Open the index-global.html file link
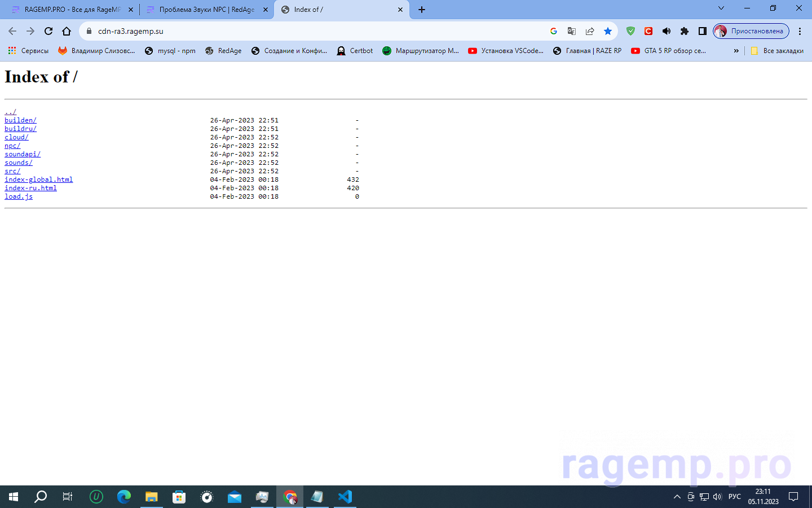The image size is (812, 508). click(38, 179)
